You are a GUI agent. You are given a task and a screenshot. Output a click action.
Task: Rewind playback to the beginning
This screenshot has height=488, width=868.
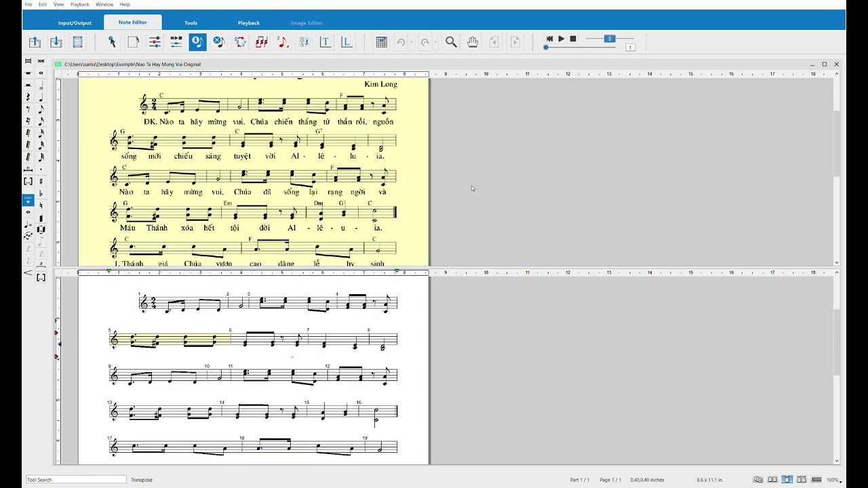[550, 39]
